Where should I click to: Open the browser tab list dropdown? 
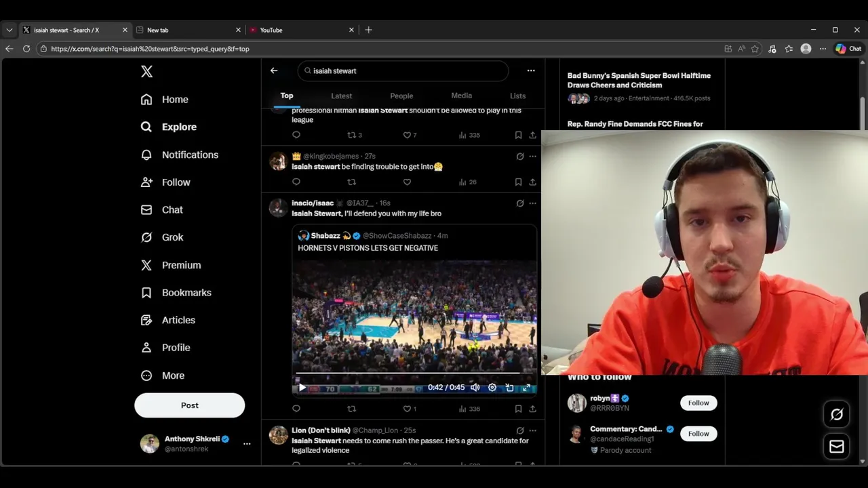click(9, 30)
